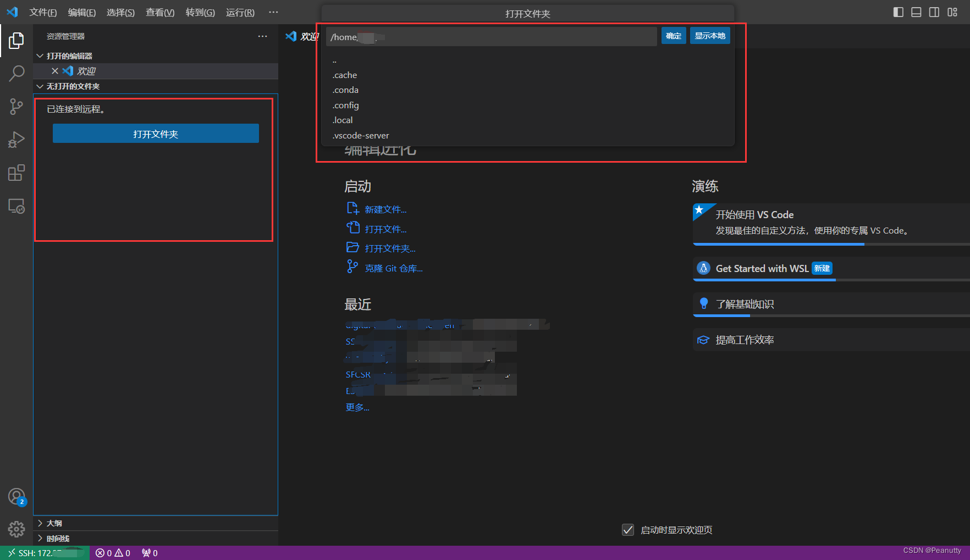Open the Get Started with WSL walkthrough
Screen dimensions: 970x560
coord(831,269)
